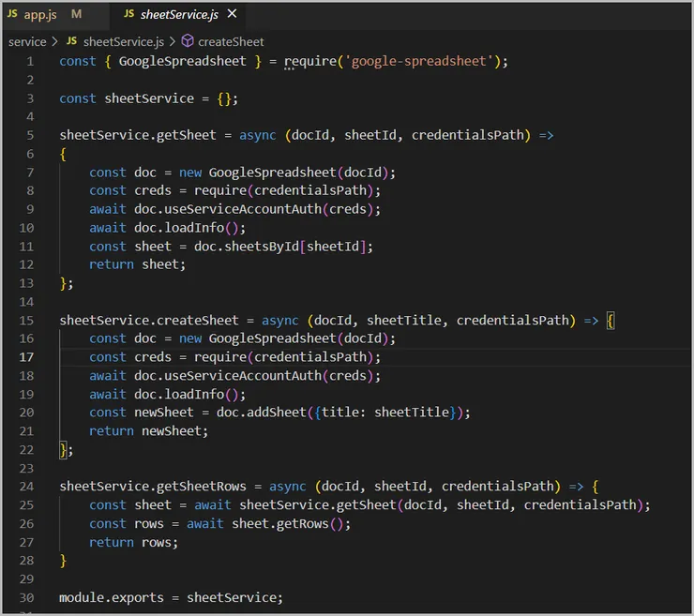This screenshot has height=616, width=694.
Task: Select the sheetService.js tab
Action: (179, 15)
